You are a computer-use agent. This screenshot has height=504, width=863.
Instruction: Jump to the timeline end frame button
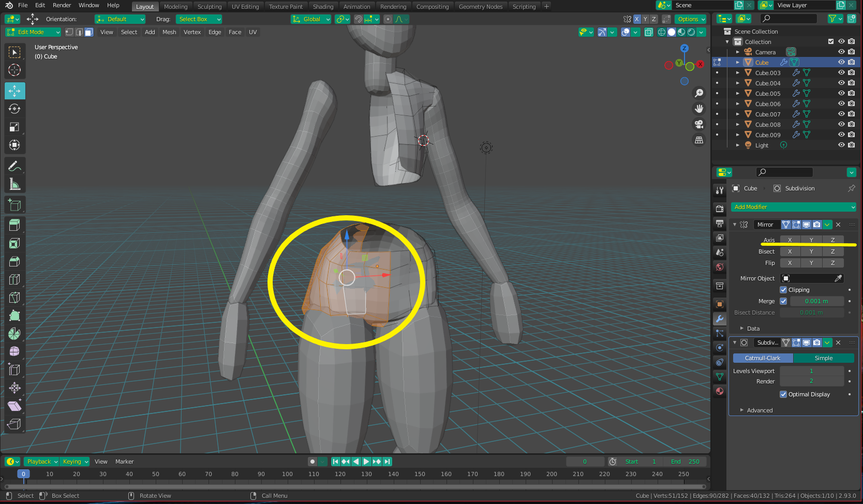pyautogui.click(x=387, y=462)
